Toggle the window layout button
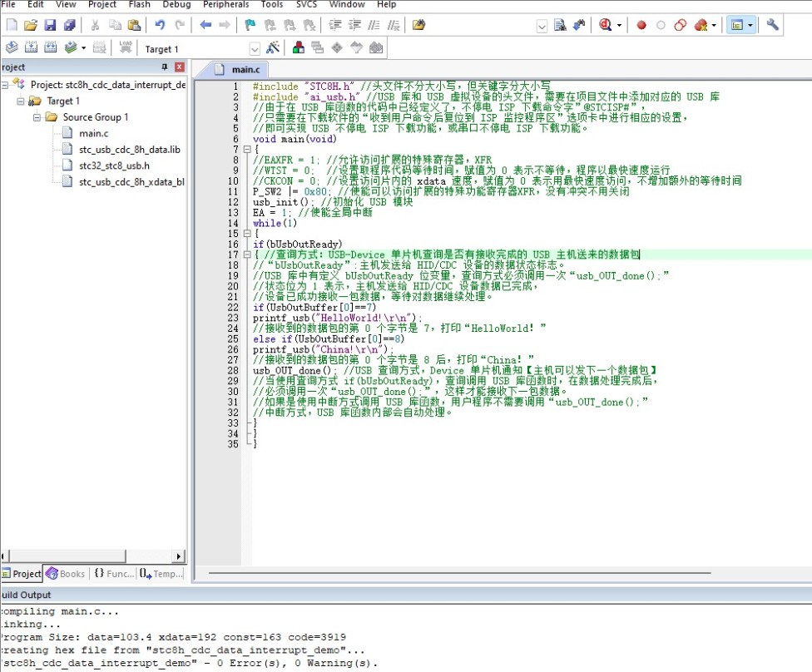Screen dimensions: 812x672 pyautogui.click(x=737, y=25)
